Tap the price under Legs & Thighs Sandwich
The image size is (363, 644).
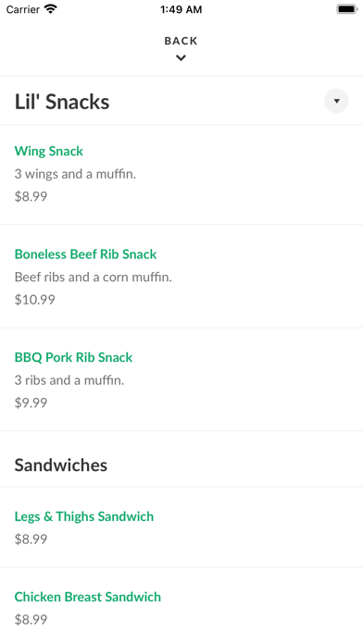(x=31, y=539)
